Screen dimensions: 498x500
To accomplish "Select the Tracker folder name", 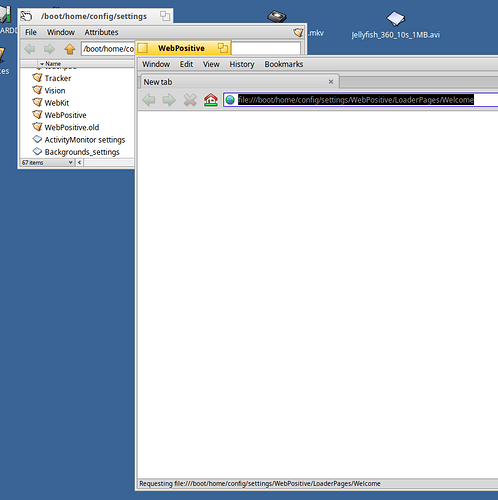I will [58, 78].
